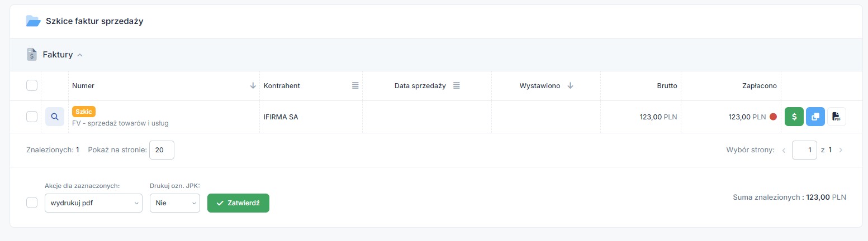Viewport: 868px width, 241px height.
Task: Open Kontrahent column filter icon
Action: click(355, 86)
